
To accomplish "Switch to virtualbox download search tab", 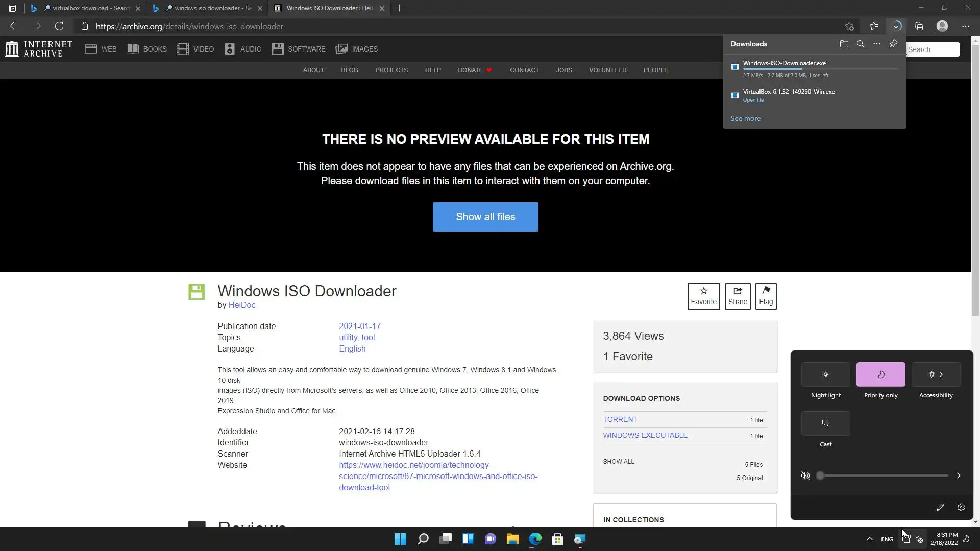I will click(x=87, y=8).
